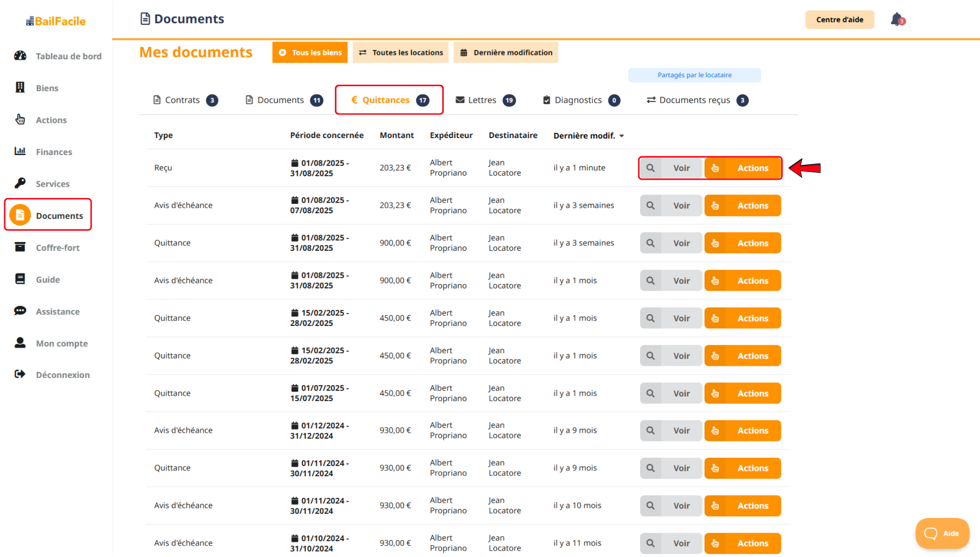Viewport: 980px width, 557px height.
Task: Toggle Toutes les locations filter
Action: click(401, 53)
